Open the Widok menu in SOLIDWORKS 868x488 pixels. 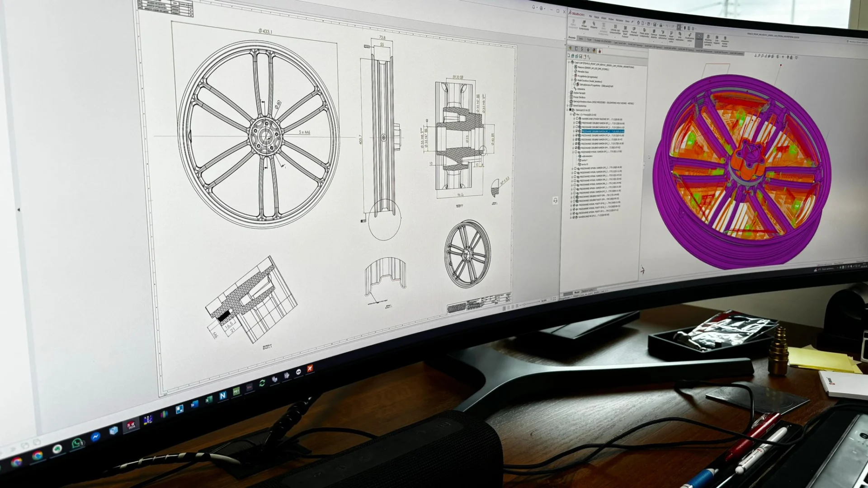pos(604,18)
